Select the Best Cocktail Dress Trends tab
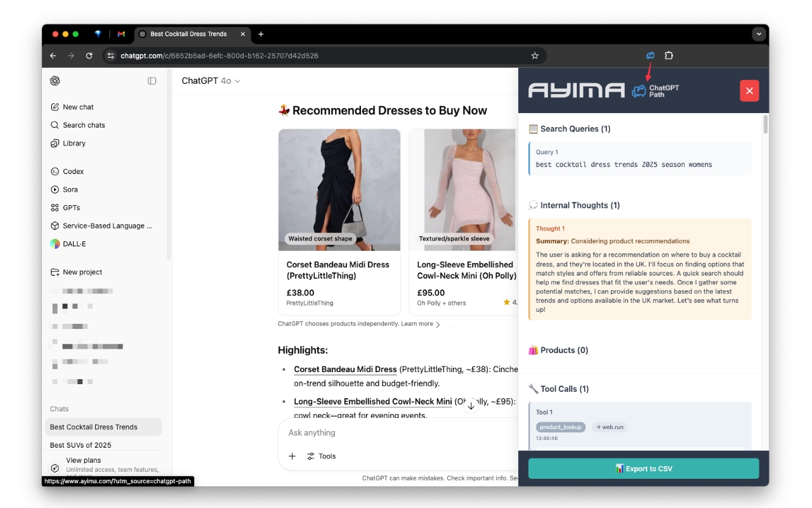This screenshot has width=812, height=508. click(193, 34)
